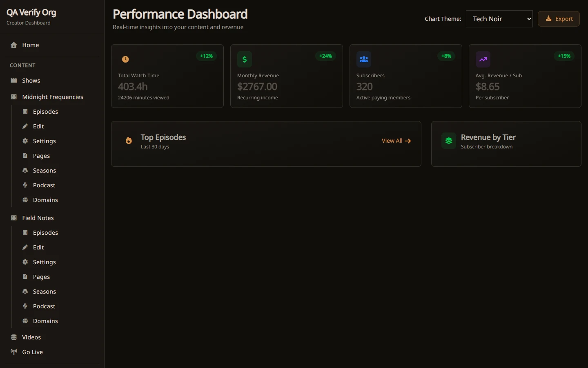Click Episodes icon under Field Notes
This screenshot has width=588, height=368.
(x=25, y=233)
